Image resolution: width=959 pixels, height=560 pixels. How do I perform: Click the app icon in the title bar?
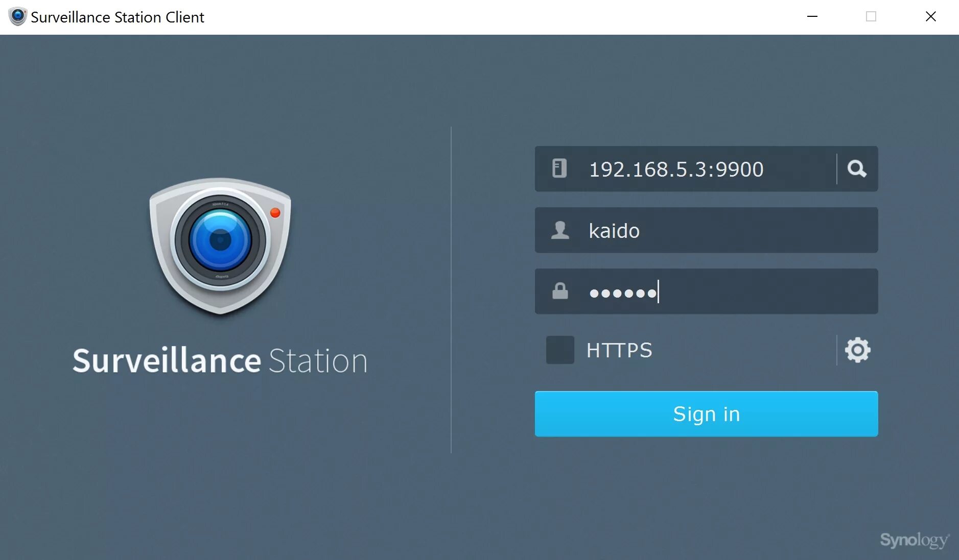coord(17,16)
